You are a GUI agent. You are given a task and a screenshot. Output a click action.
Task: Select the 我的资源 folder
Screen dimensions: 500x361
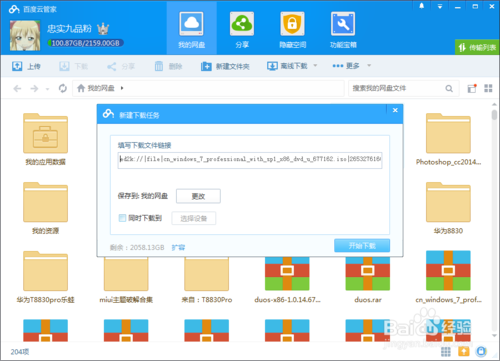coord(45,208)
